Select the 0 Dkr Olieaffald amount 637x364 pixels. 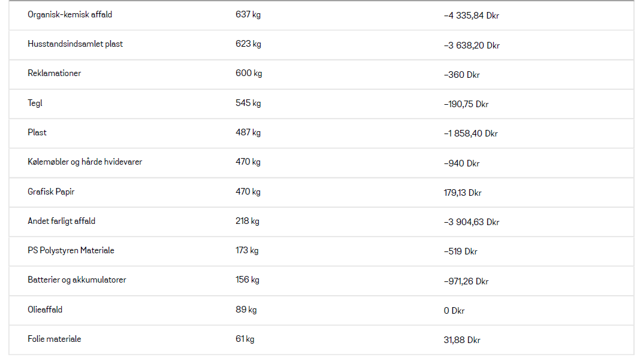(x=454, y=311)
